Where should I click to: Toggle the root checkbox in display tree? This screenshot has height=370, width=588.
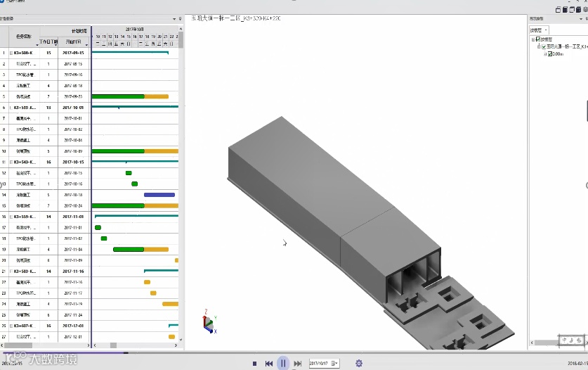pos(538,39)
